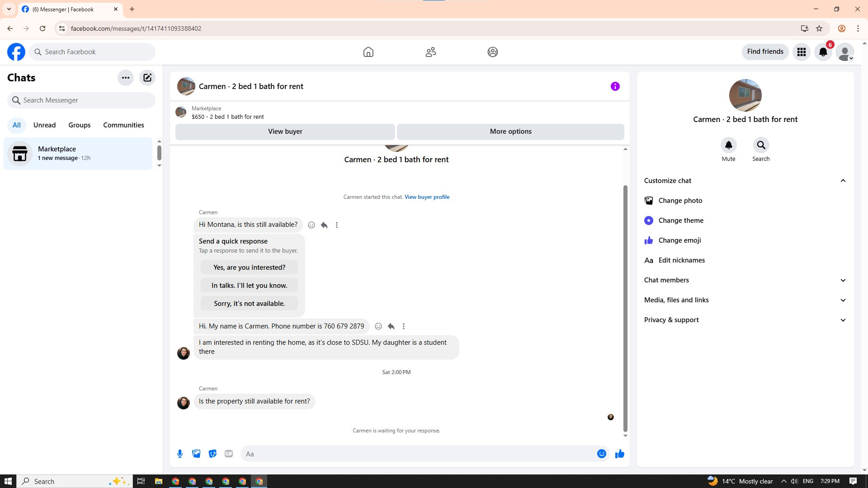This screenshot has width=868, height=488.
Task: Open Facebook notifications bell
Action: point(823,52)
